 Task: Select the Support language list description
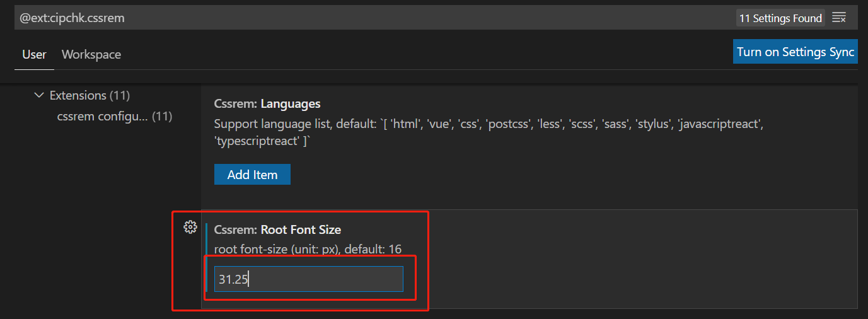489,132
